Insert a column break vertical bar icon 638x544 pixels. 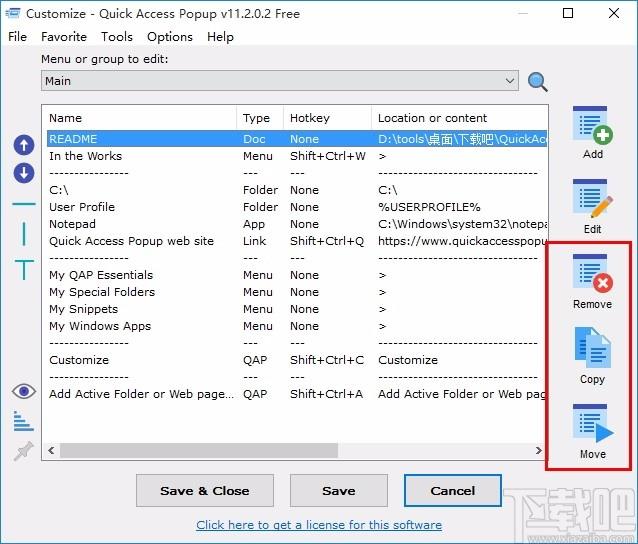(24, 234)
